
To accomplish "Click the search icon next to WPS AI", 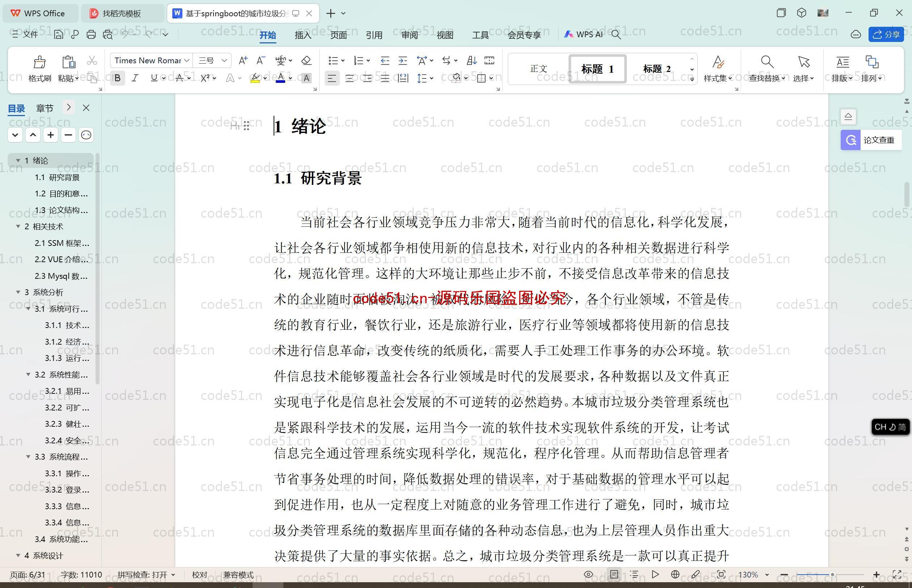I will pyautogui.click(x=616, y=34).
